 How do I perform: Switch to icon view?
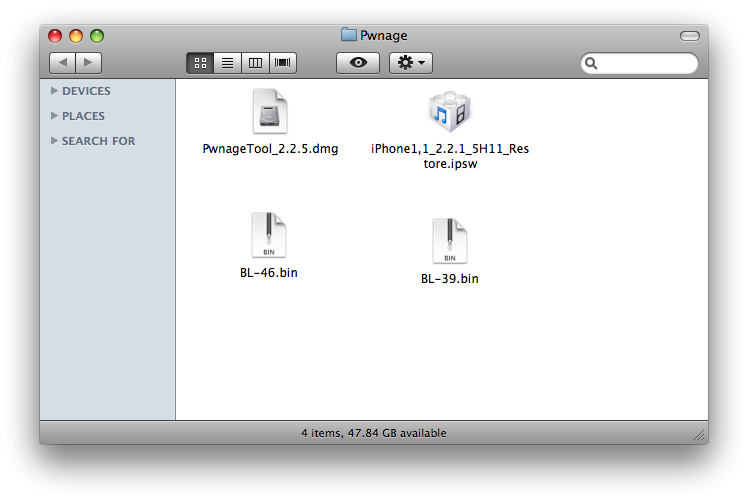(200, 62)
